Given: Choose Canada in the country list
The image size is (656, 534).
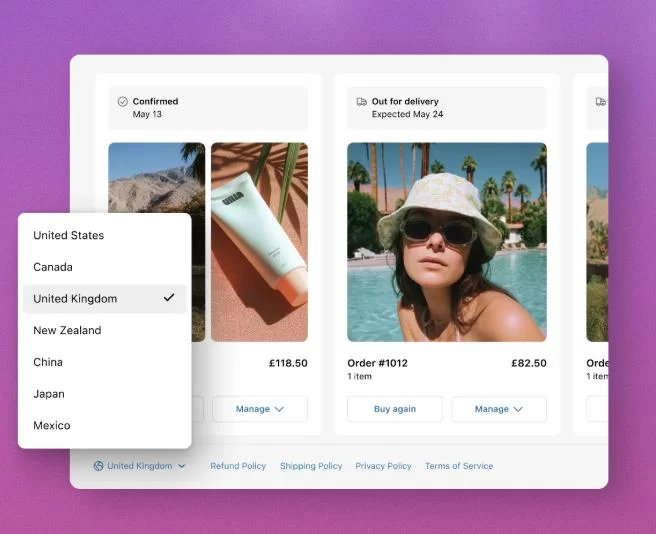Looking at the screenshot, I should click(x=53, y=267).
